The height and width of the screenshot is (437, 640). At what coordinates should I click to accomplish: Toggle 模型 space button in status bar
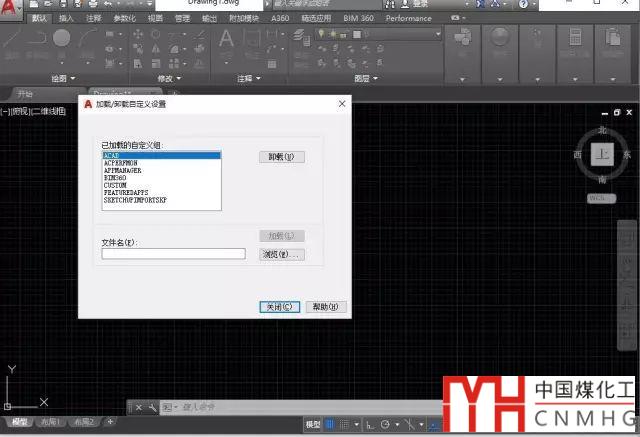point(313,425)
